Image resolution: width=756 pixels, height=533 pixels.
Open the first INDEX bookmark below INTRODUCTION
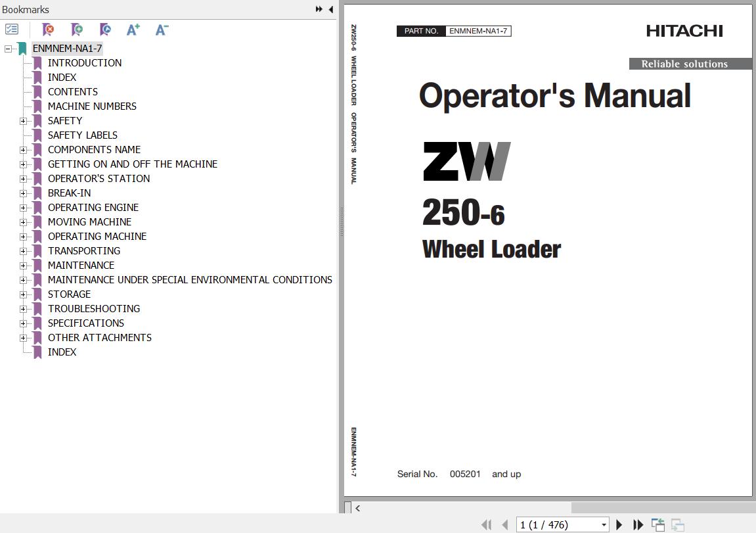[62, 77]
